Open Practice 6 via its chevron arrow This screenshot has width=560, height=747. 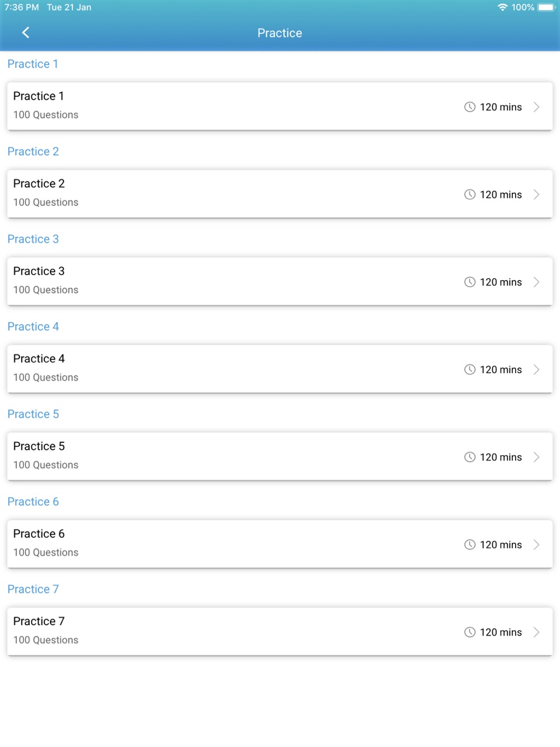(536, 544)
